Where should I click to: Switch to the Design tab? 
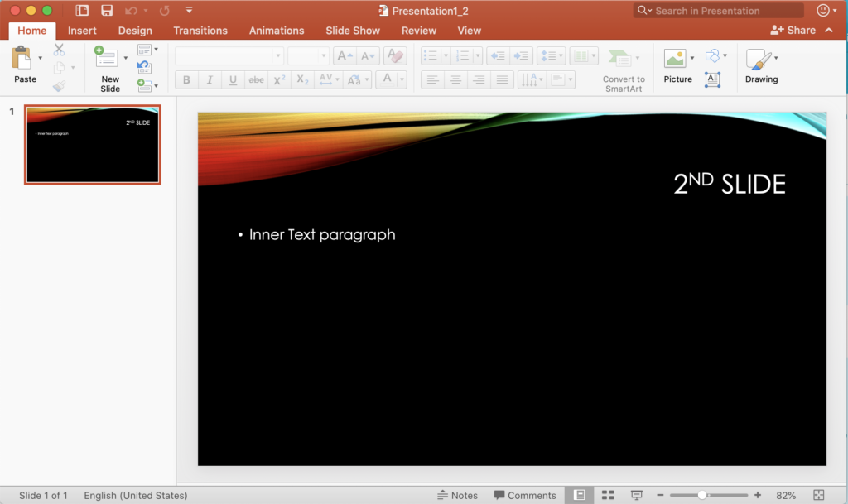135,31
